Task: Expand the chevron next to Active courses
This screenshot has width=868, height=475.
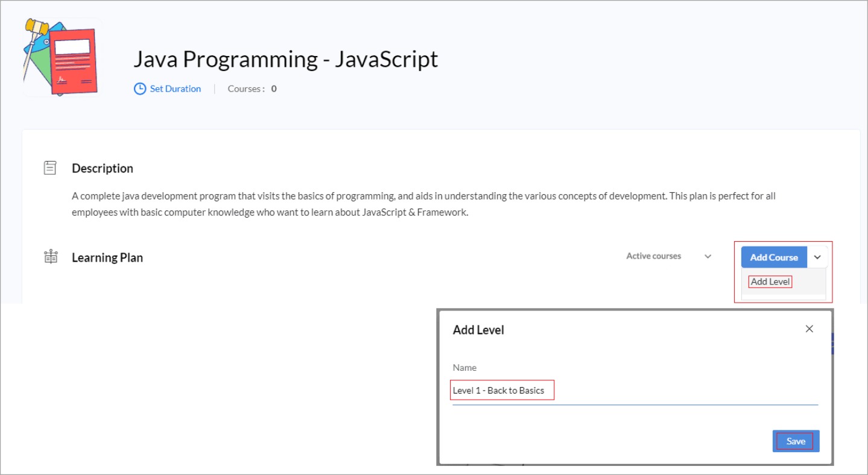Action: click(708, 256)
